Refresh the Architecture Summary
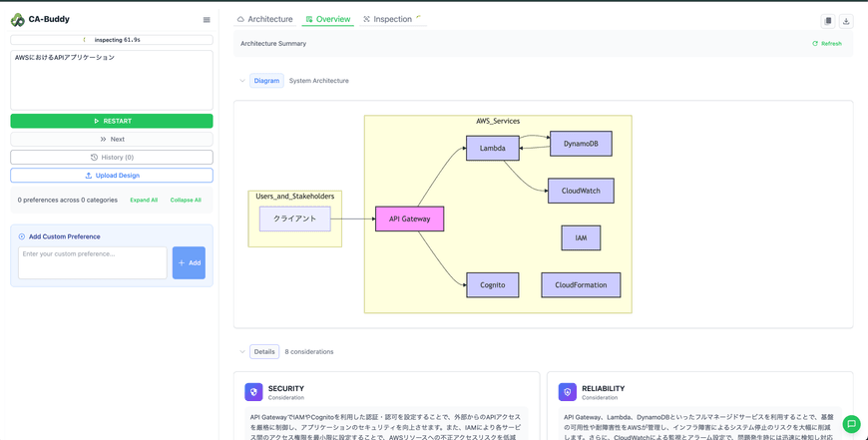 827,44
